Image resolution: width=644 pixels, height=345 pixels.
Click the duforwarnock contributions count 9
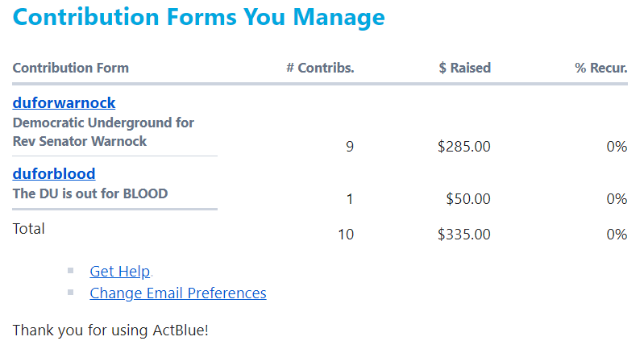point(350,147)
